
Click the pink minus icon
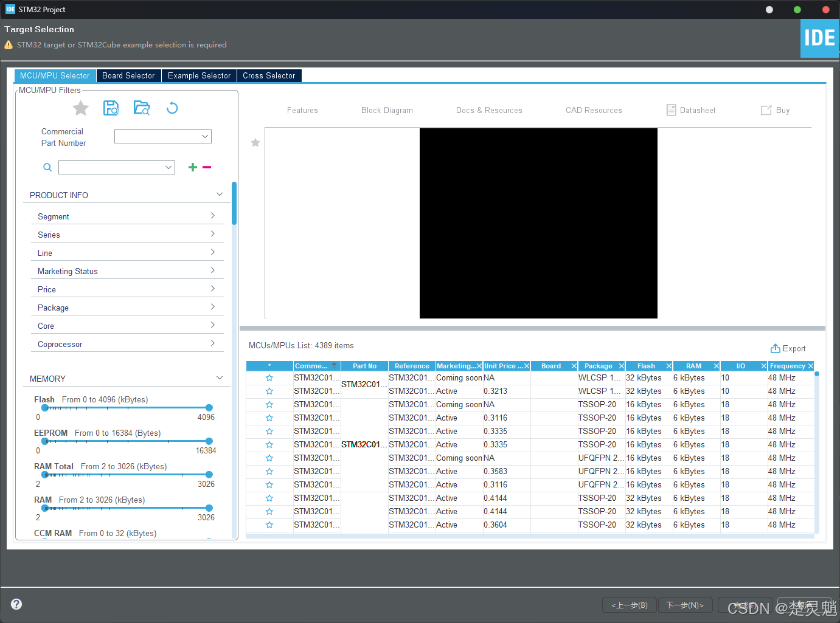207,167
